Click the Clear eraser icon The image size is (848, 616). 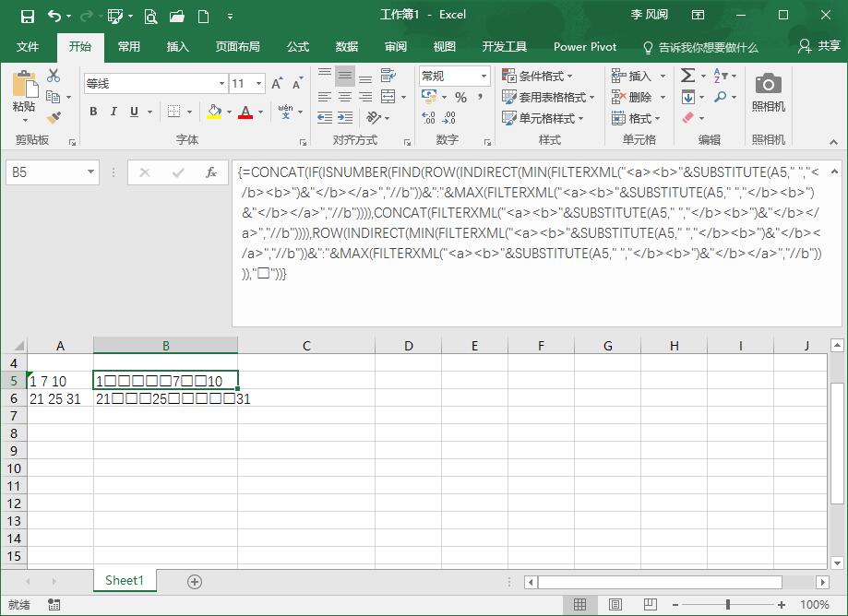tap(688, 117)
